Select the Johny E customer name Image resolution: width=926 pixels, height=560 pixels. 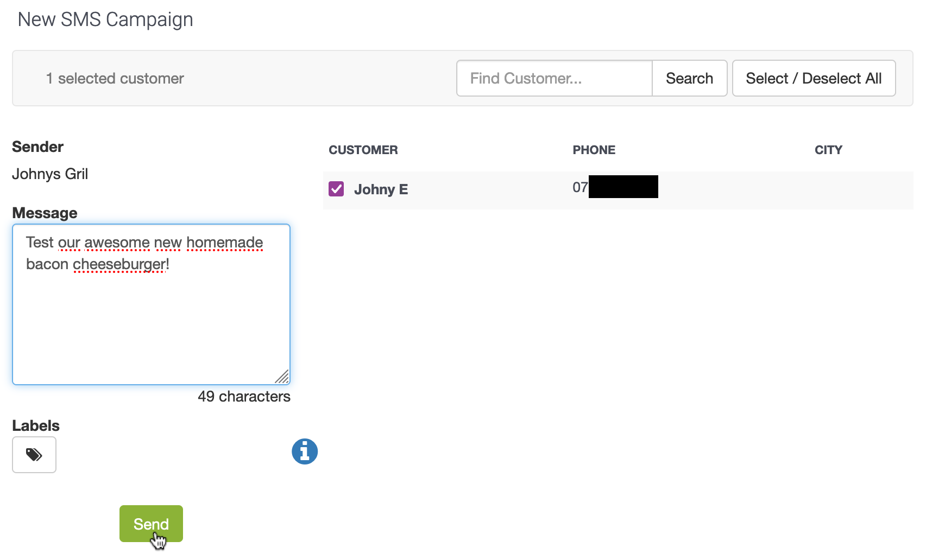click(381, 189)
